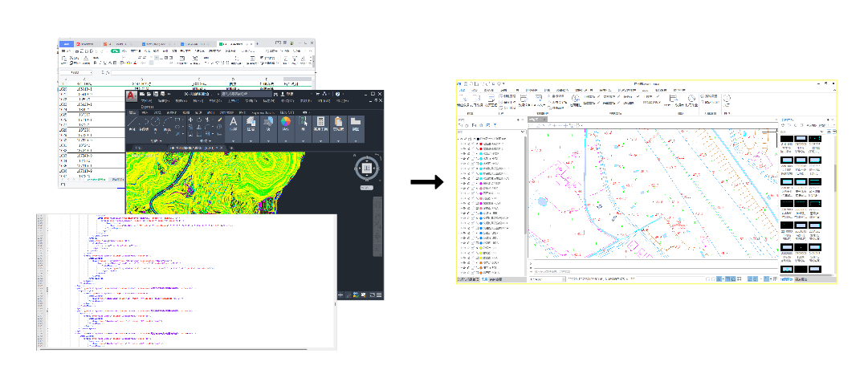Open the AutoCAD application menu (red A logo)
This screenshot has height=386, width=868.
tap(131, 95)
